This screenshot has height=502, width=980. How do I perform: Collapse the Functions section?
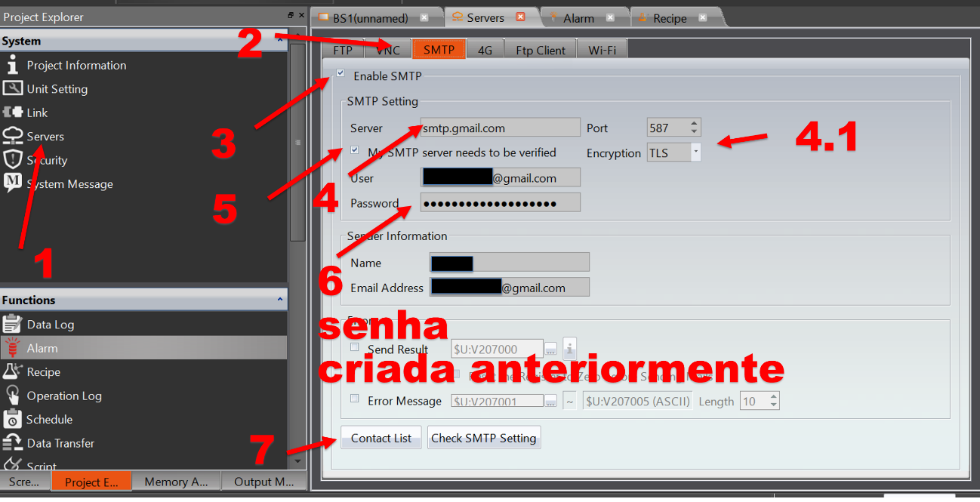280,300
